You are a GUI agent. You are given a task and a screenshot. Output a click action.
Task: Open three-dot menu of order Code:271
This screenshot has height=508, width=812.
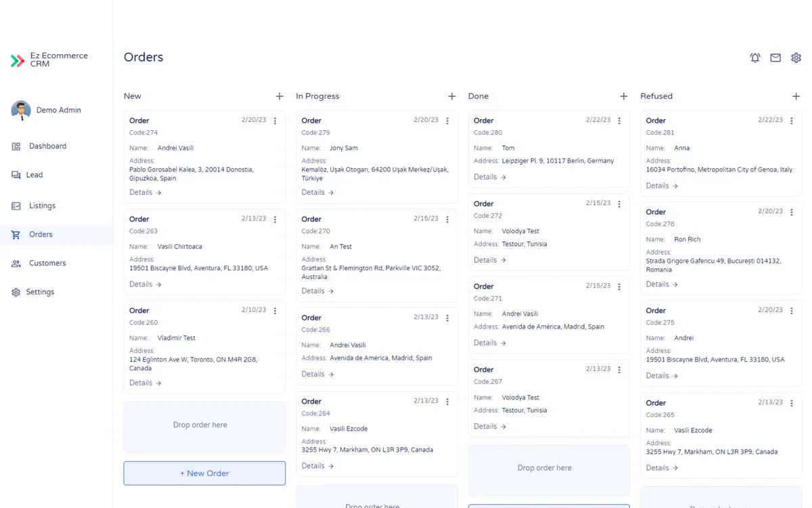click(619, 287)
